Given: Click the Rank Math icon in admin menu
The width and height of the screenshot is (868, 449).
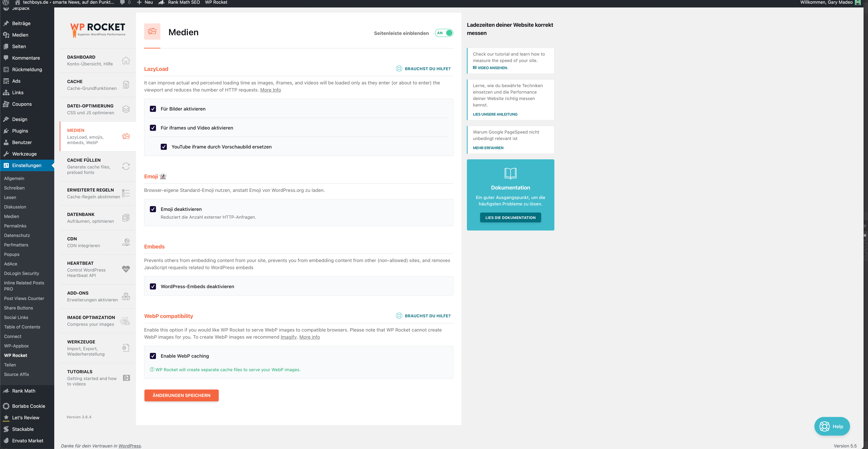Looking at the screenshot, I should 6,391.
